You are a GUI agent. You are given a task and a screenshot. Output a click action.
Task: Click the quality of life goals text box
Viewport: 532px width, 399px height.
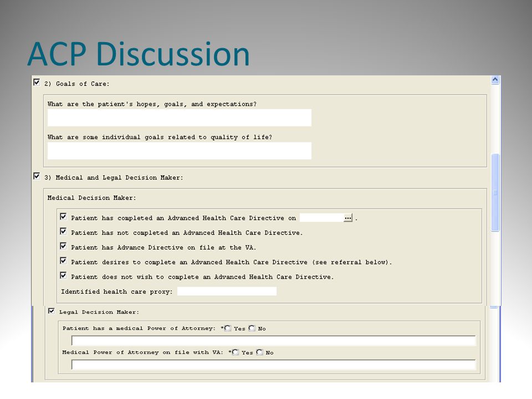[x=180, y=151]
